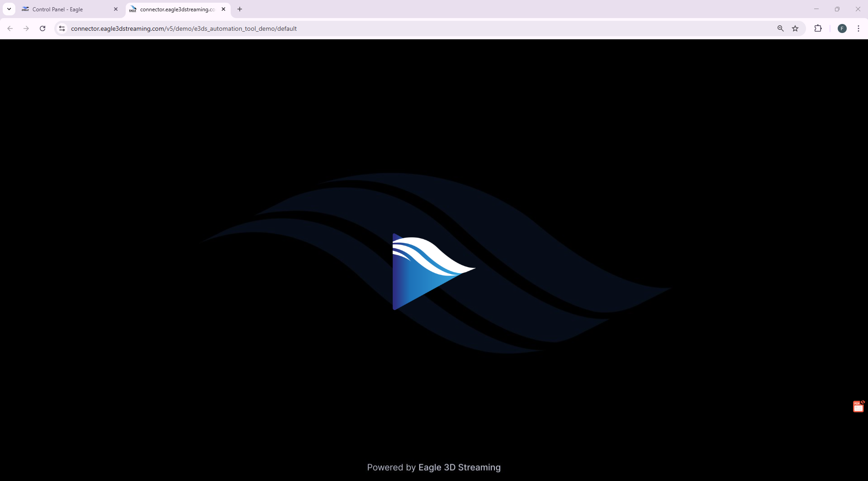The width and height of the screenshot is (868, 481).
Task: Bookmark this page with the star icon
Action: pyautogui.click(x=796, y=28)
